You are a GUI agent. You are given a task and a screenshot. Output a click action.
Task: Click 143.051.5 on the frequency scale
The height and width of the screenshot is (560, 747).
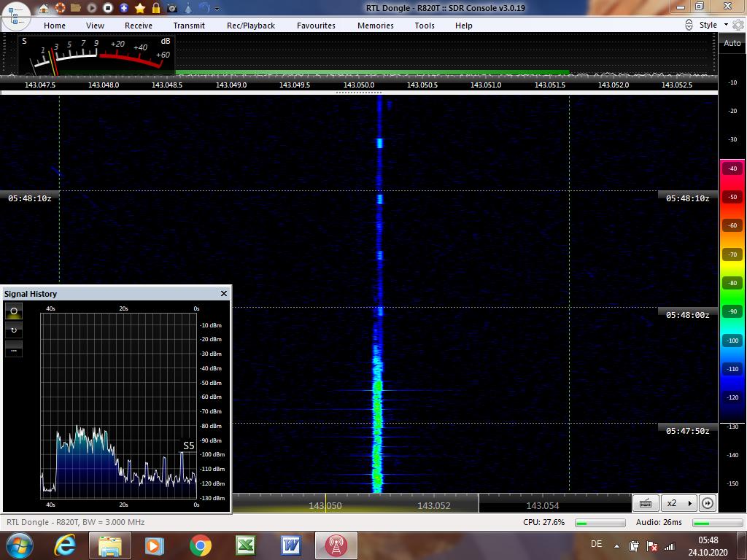point(550,85)
